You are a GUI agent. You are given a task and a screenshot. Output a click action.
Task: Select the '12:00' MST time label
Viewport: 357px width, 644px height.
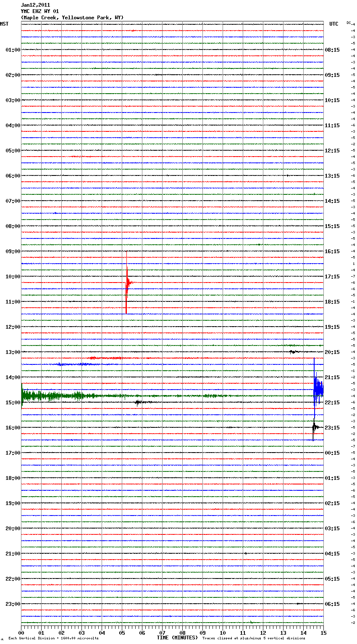13,327
